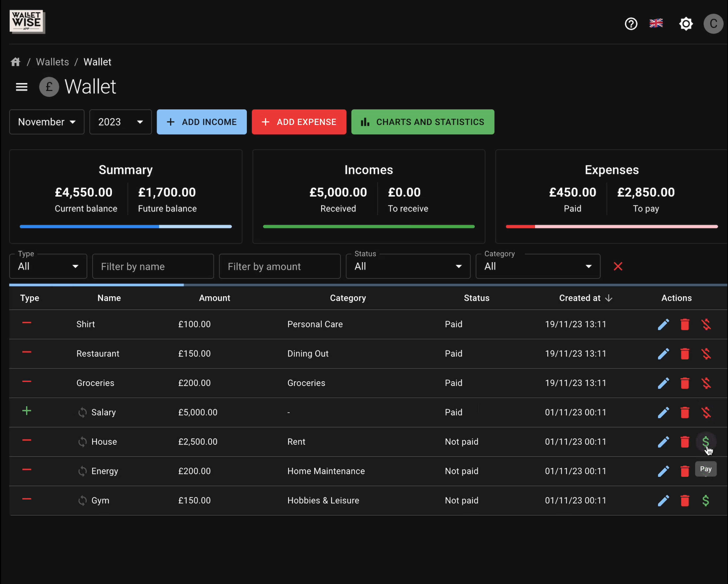This screenshot has height=584, width=728.
Task: Edit the Gym transaction
Action: tap(663, 501)
